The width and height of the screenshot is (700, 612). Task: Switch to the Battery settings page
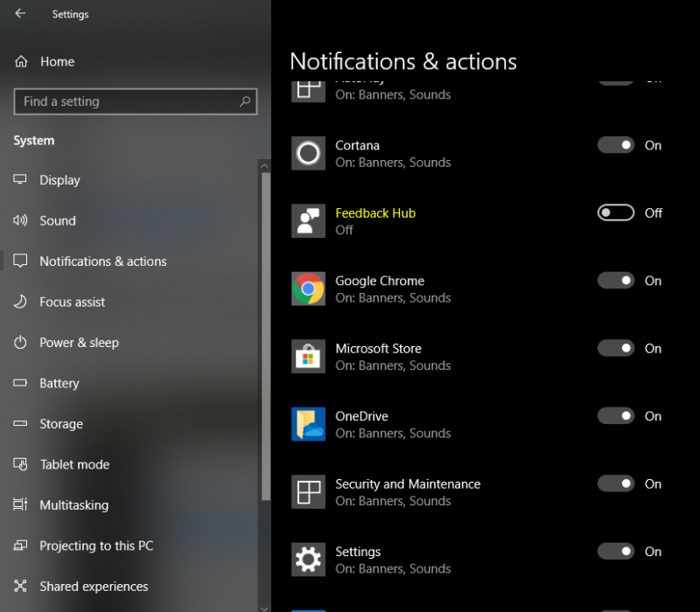[x=59, y=383]
